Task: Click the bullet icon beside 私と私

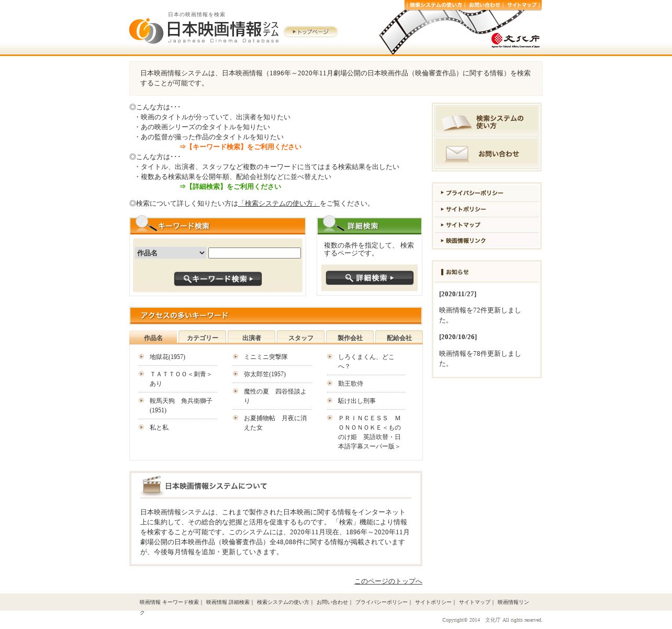Action: pyautogui.click(x=141, y=427)
